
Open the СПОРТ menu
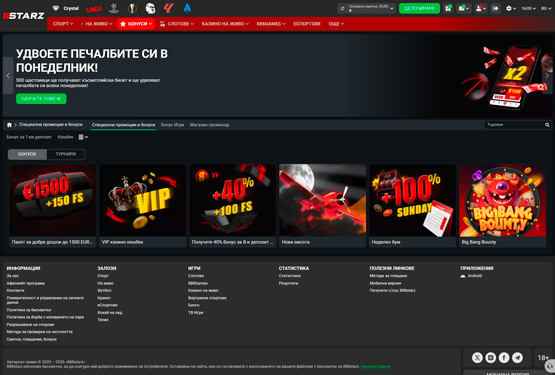tap(63, 24)
